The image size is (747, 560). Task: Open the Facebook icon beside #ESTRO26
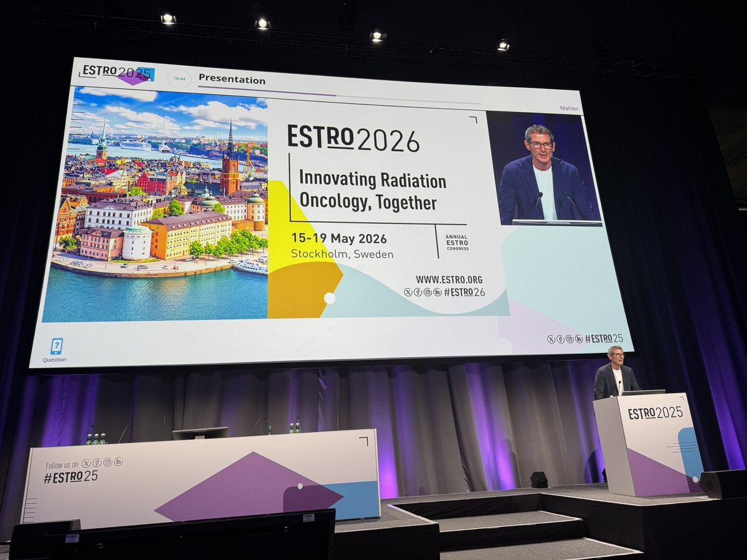418,292
